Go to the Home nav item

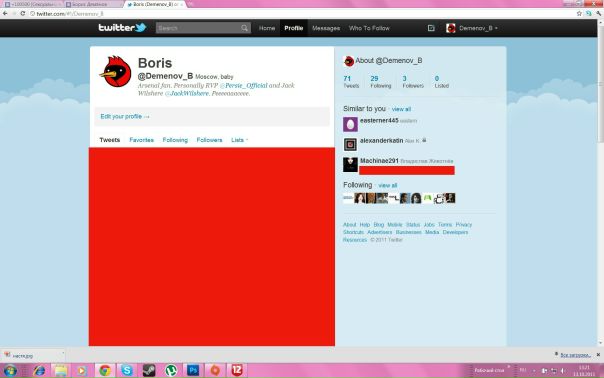(267, 28)
